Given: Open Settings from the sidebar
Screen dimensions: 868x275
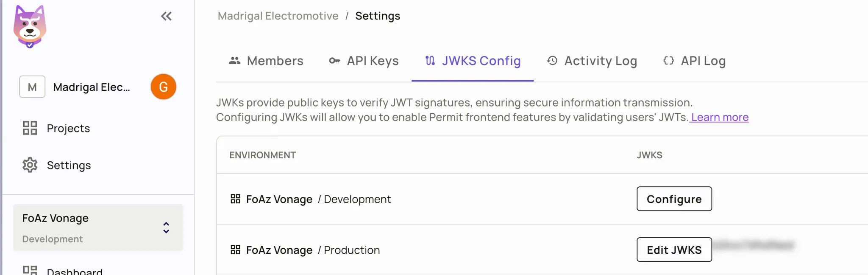Looking at the screenshot, I should (68, 165).
